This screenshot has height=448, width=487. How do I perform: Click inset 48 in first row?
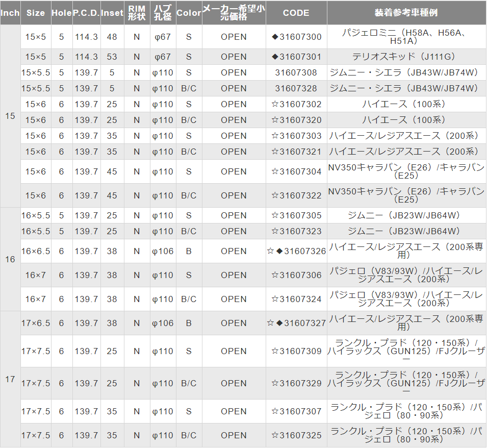pyautogui.click(x=112, y=37)
